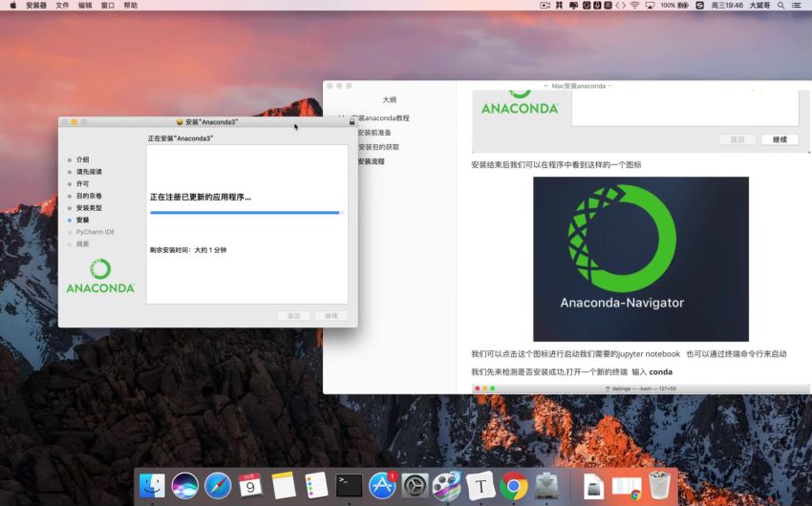Viewport: 812px width, 506px height.
Task: Launch Siri from the dock
Action: click(x=185, y=486)
